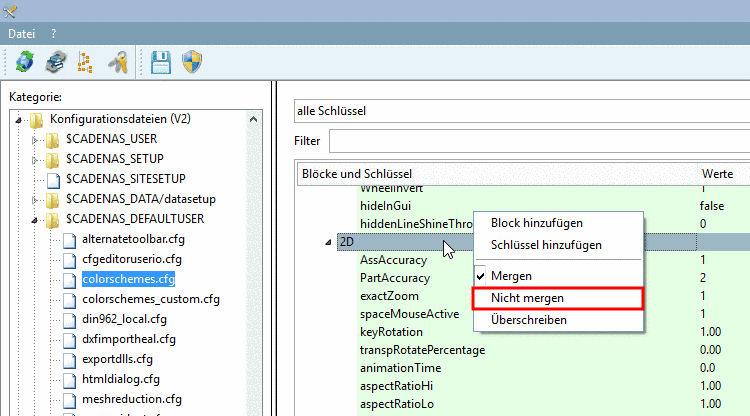This screenshot has height=416, width=750.
Task: Click the $CADENAS_SETUP folder icon
Action: click(53, 160)
